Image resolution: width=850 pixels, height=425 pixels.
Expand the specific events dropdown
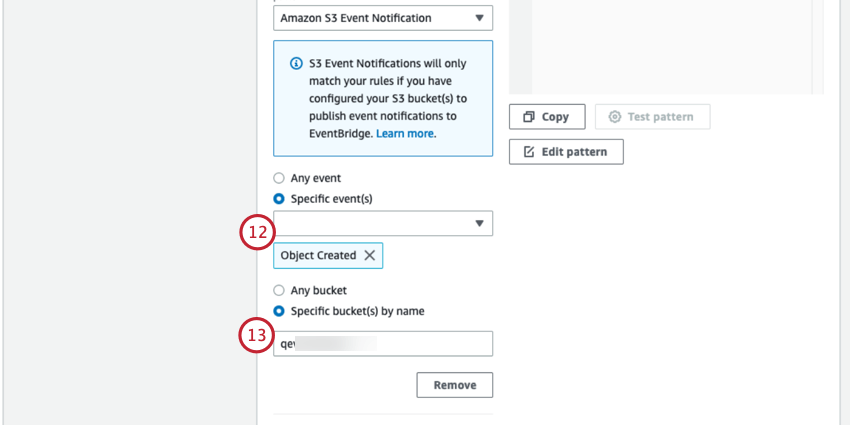[382, 223]
